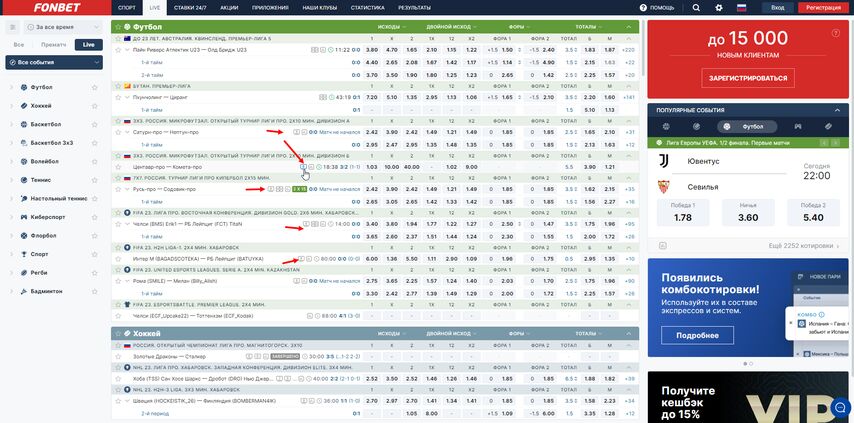This screenshot has width=854, height=423.
Task: Click the Вход login button
Action: pyautogui.click(x=778, y=8)
